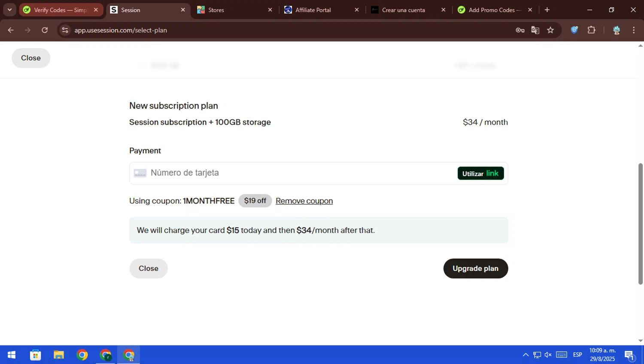
Task: Go forward using the browser arrow
Action: click(27, 30)
